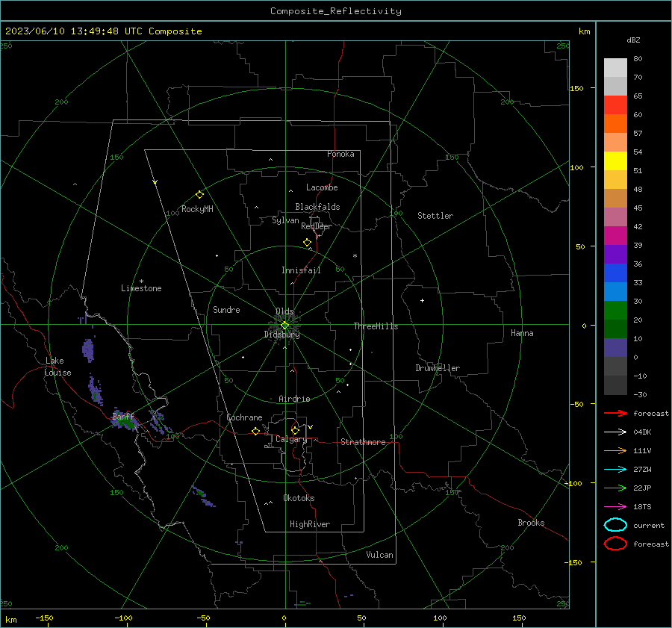Click the Blackfalds label
Screen dimensions: 672x628
pos(317,207)
